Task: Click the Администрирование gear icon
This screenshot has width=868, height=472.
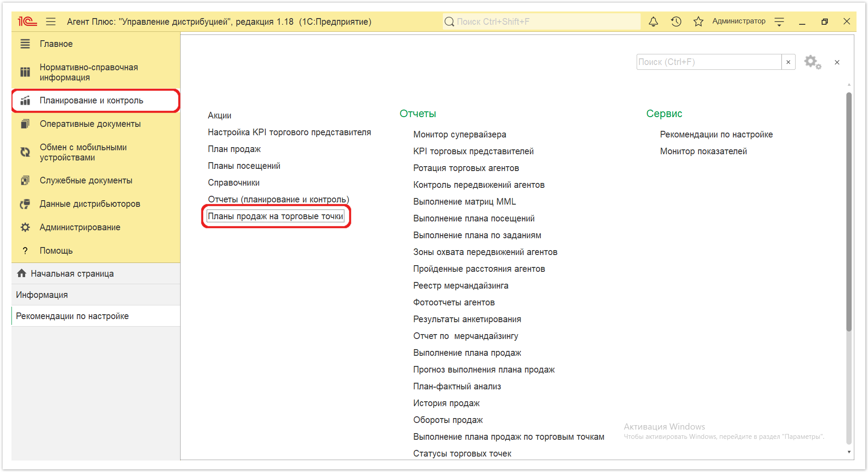Action: pos(25,227)
